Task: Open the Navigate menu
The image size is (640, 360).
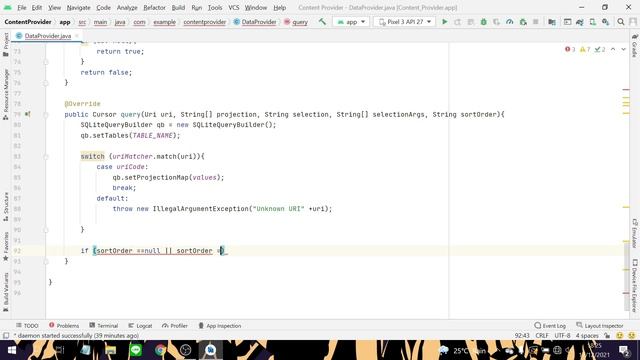Action: (78, 7)
